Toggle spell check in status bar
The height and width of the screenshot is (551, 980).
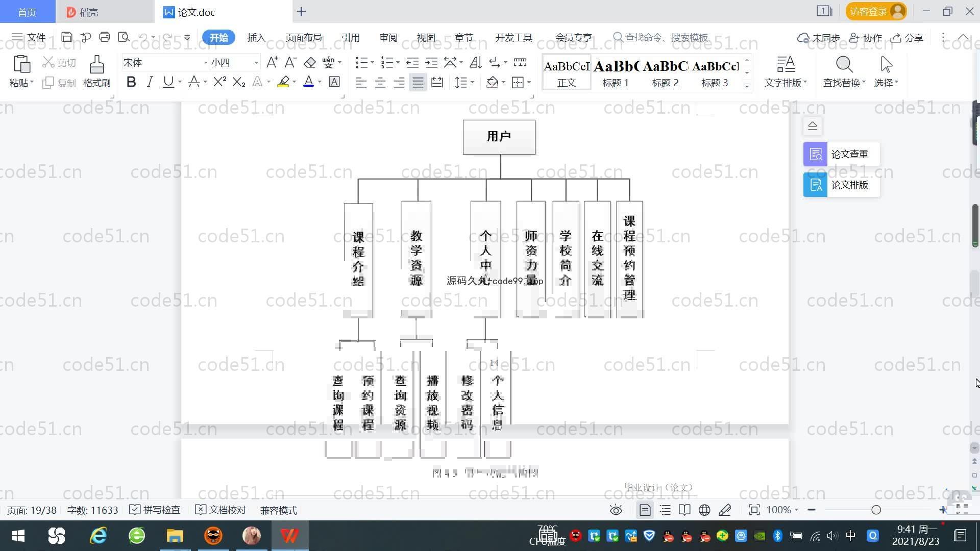(x=155, y=510)
